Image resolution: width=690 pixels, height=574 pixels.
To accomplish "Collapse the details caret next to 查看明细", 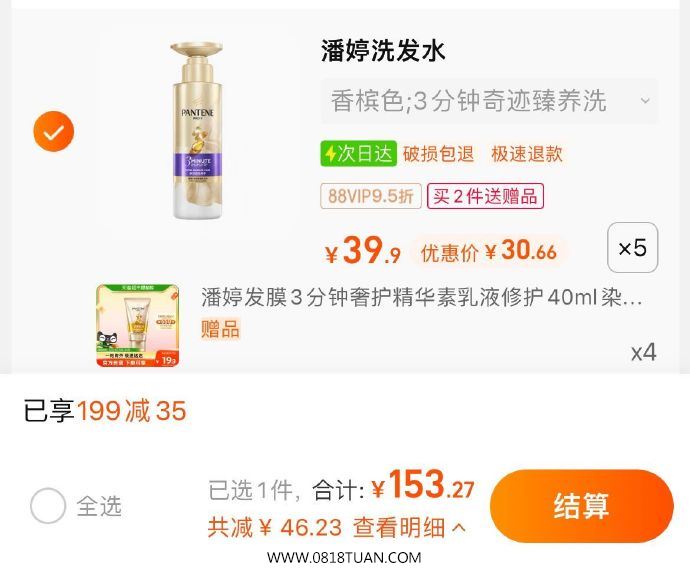I will tap(459, 527).
